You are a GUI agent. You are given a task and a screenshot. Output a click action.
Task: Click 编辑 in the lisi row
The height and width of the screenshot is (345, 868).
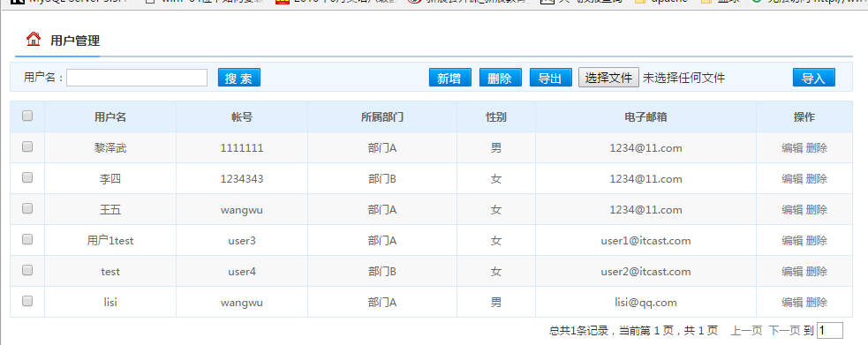coord(792,303)
